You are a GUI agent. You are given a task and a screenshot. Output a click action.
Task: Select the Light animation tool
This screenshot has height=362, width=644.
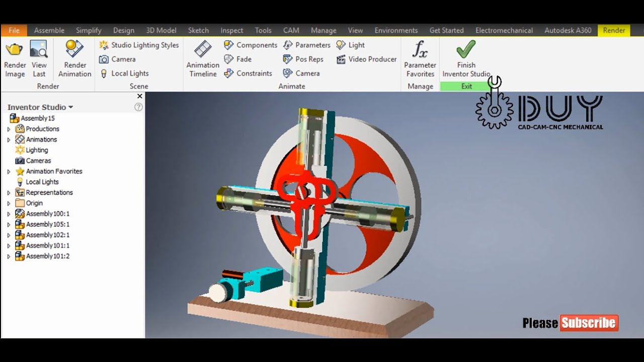pyautogui.click(x=351, y=45)
